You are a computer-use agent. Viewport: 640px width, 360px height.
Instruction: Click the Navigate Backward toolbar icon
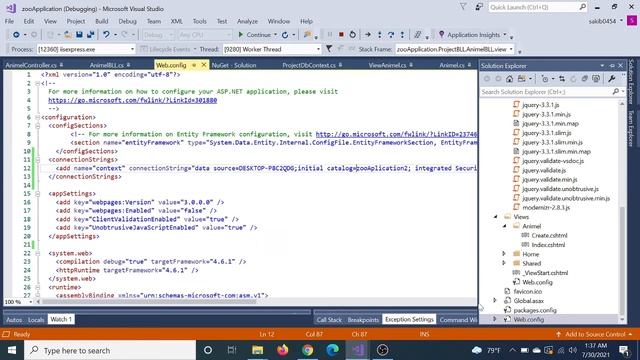coord(16,35)
